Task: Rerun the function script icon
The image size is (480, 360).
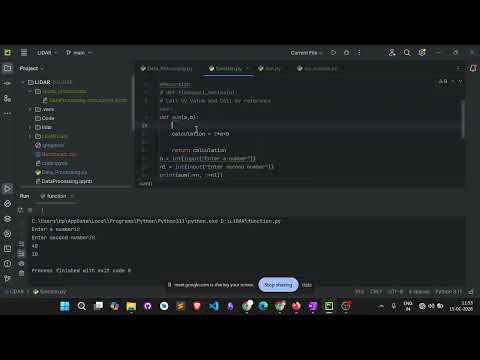Action: click(x=20, y=210)
